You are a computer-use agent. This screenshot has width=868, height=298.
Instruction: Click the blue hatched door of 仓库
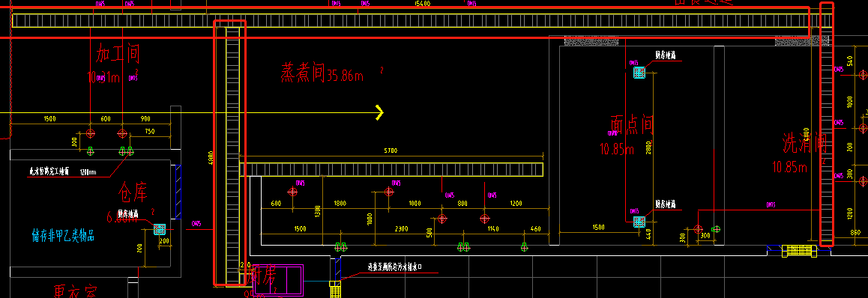[x=178, y=191]
